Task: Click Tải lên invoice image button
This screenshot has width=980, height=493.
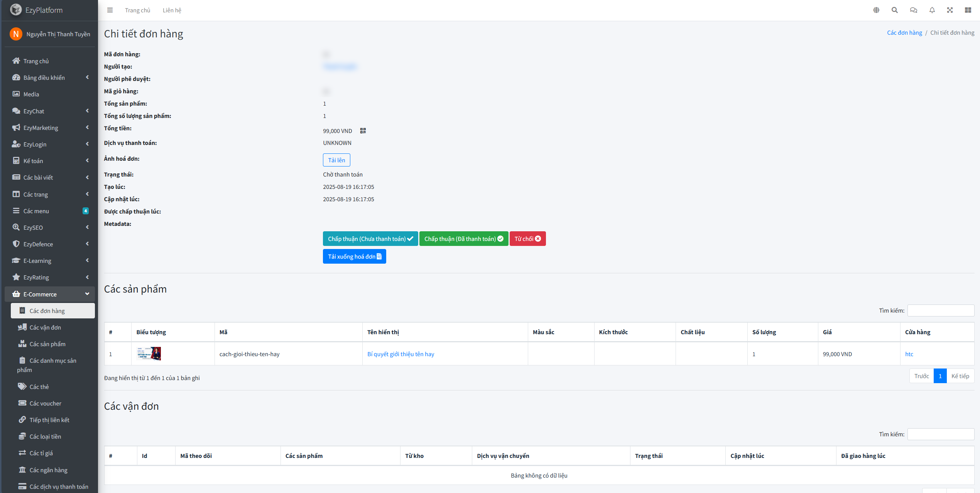Action: pyautogui.click(x=336, y=160)
